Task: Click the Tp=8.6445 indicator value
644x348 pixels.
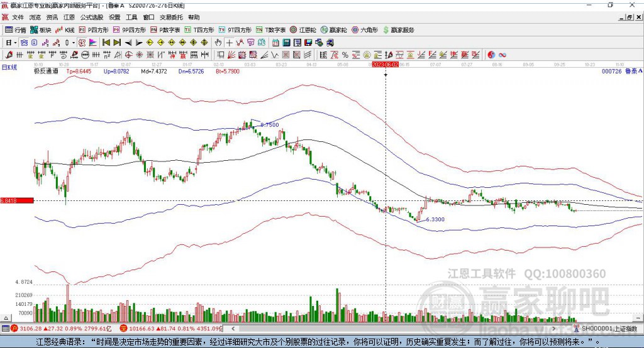Action: click(x=79, y=72)
